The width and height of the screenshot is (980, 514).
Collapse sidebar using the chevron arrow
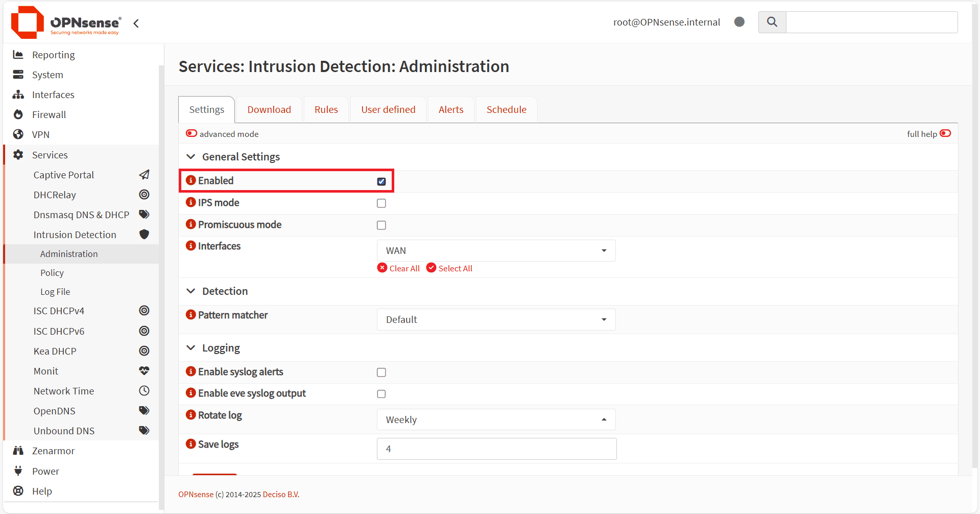tap(136, 24)
